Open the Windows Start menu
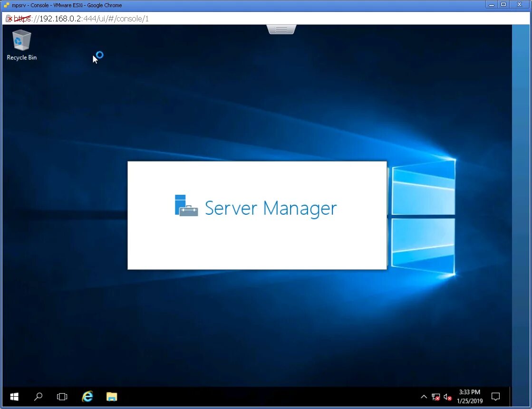Image resolution: width=532 pixels, height=409 pixels. (14, 397)
